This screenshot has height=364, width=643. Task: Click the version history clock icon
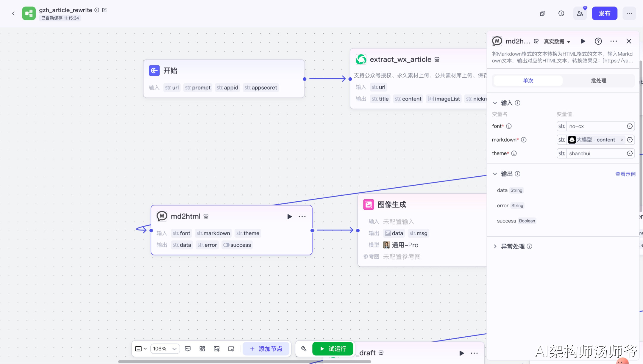[561, 13]
